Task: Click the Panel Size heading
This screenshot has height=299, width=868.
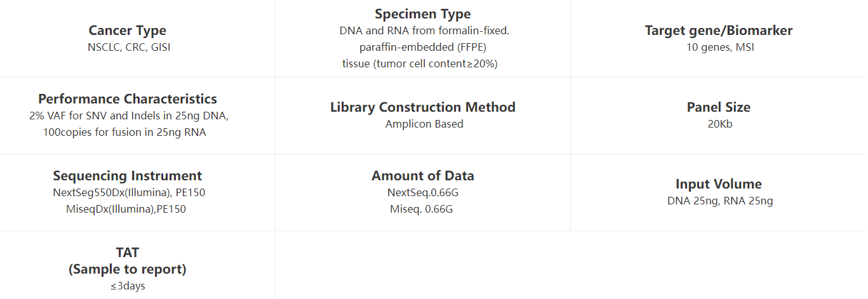Action: (719, 107)
